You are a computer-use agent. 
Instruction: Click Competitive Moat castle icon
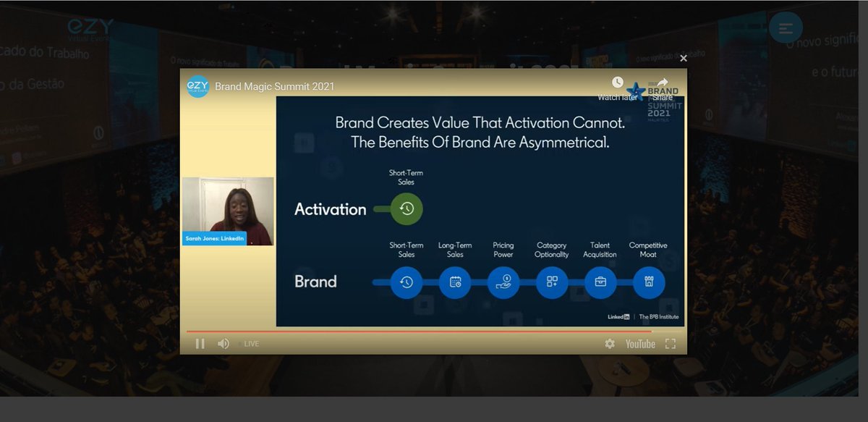point(649,282)
